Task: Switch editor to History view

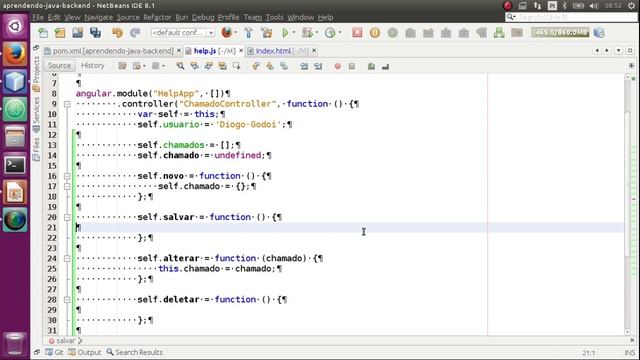Action: 93,65
